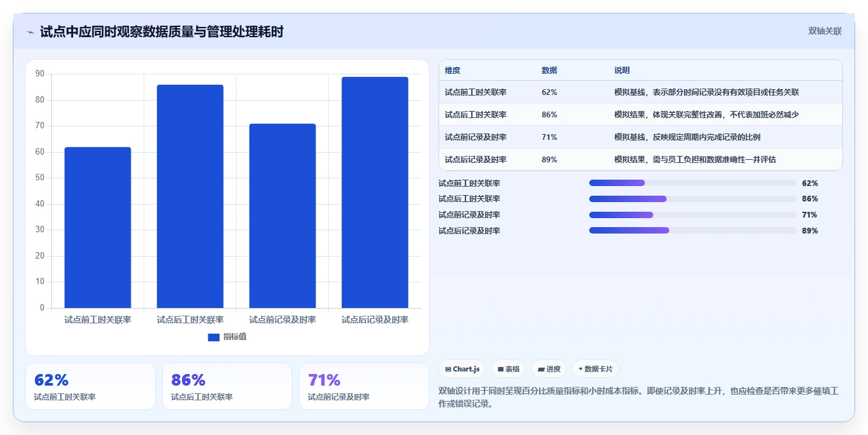Click the 62% label beside progress bar
Image resolution: width=868 pixels, height=435 pixels.
(810, 183)
